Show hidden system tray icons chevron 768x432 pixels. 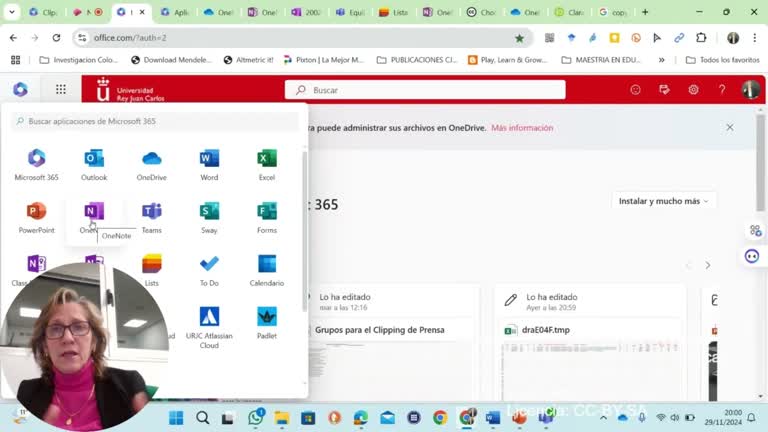pos(603,418)
